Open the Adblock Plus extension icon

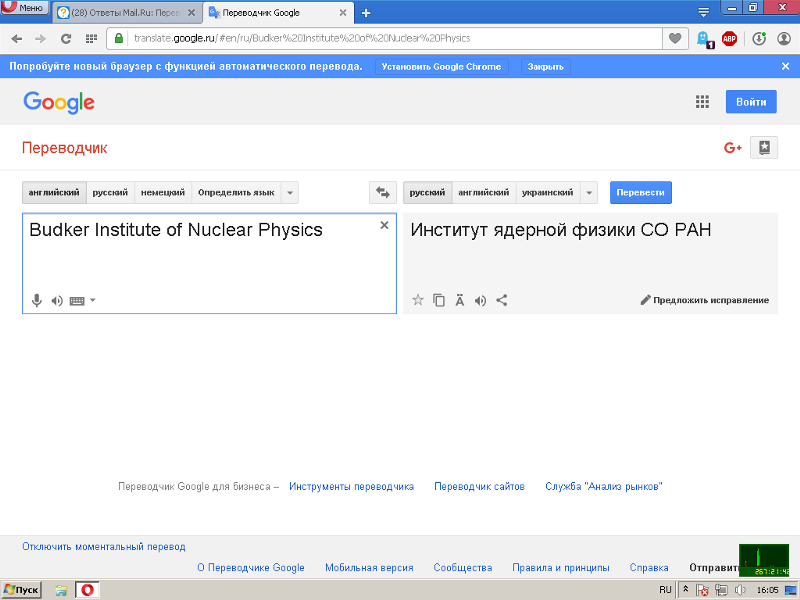coord(730,38)
